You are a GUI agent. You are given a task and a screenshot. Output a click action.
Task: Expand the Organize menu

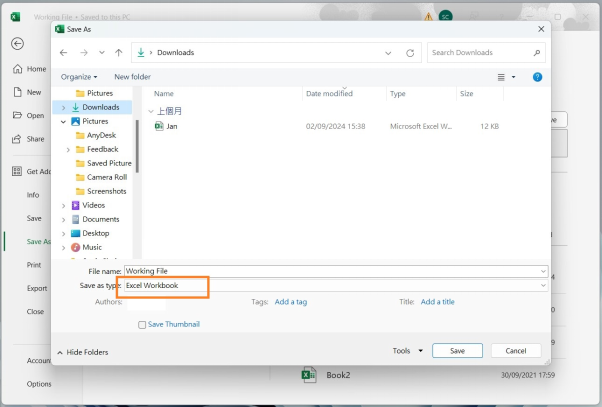click(x=79, y=77)
